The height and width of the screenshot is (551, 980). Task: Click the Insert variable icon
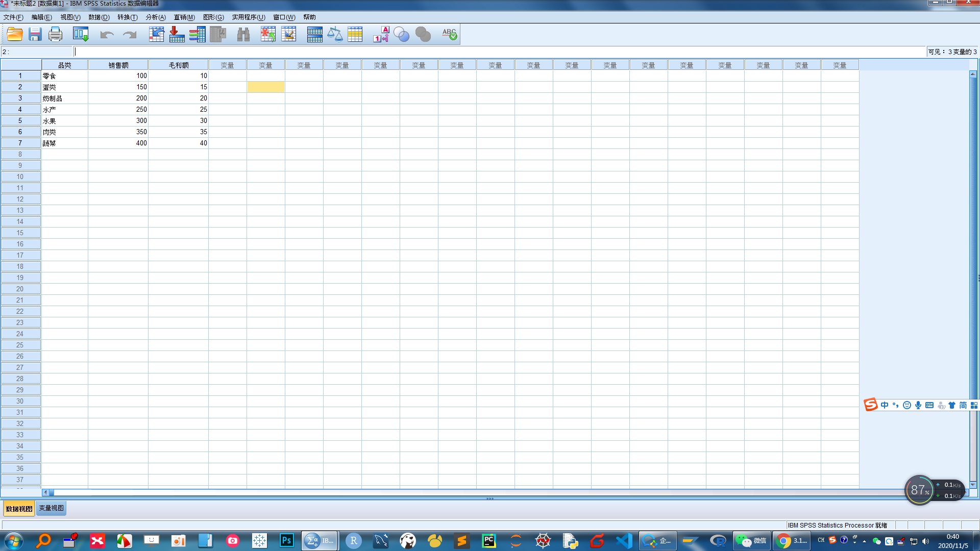(x=289, y=35)
